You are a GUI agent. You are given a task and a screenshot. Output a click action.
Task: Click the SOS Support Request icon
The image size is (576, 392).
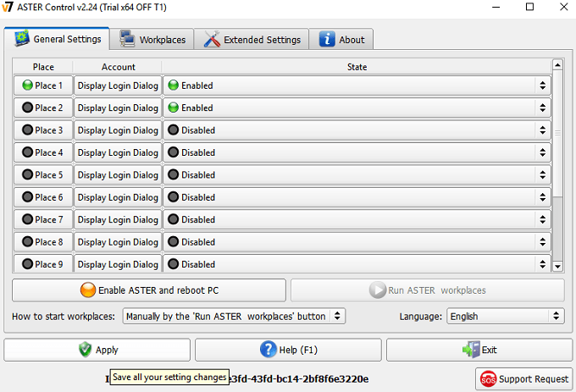click(x=488, y=378)
